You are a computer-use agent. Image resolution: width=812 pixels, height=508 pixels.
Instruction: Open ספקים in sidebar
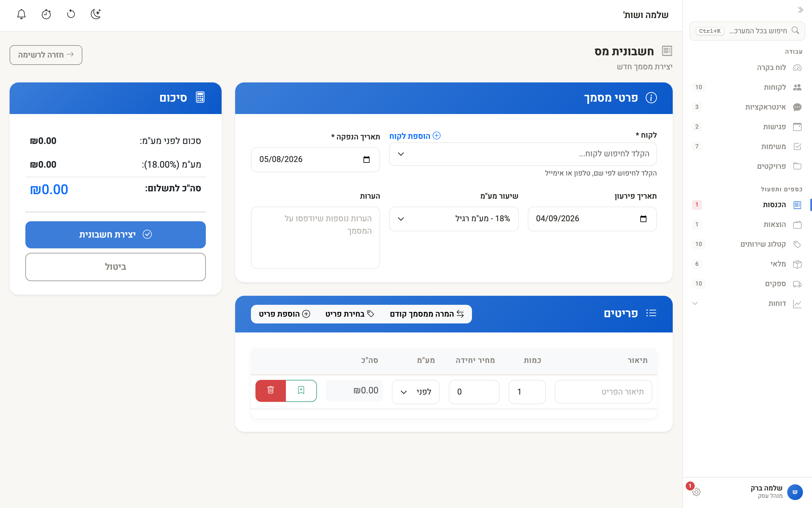(747, 284)
